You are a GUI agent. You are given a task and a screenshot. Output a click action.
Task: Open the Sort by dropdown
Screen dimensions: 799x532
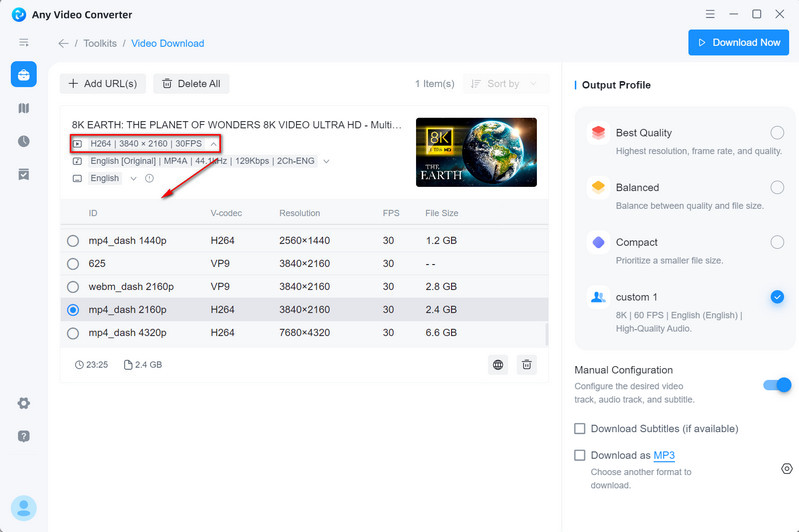(505, 84)
